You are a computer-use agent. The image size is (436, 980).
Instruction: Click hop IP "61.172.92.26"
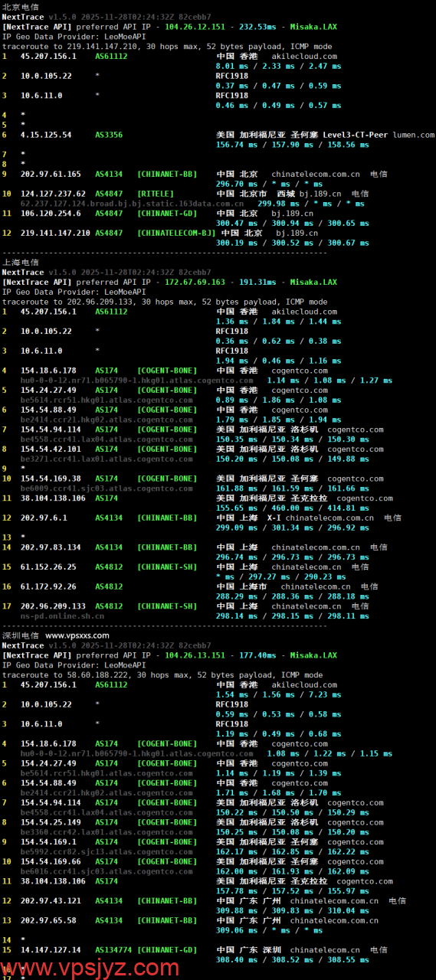48,586
